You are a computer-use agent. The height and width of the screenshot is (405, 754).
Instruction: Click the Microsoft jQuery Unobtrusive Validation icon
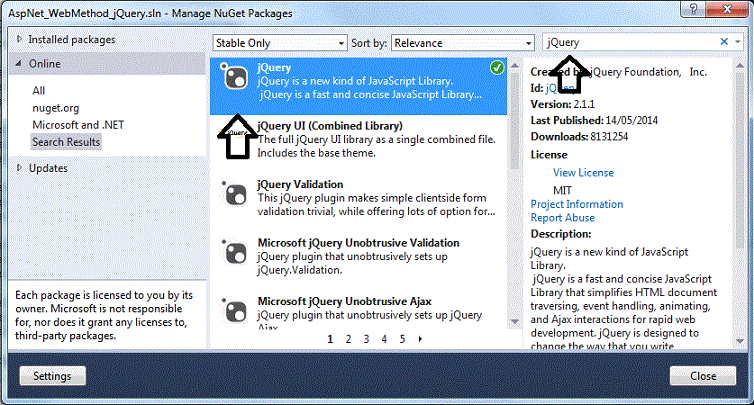235,253
